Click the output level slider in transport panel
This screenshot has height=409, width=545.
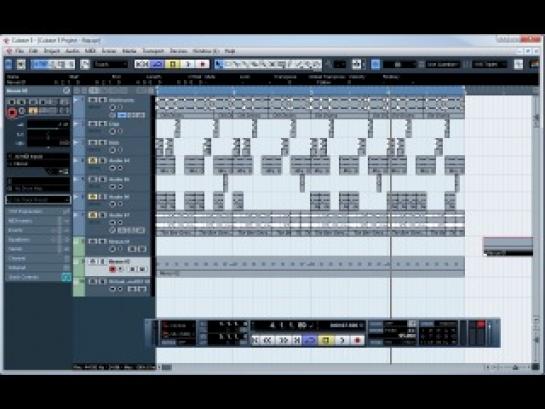coord(490,333)
